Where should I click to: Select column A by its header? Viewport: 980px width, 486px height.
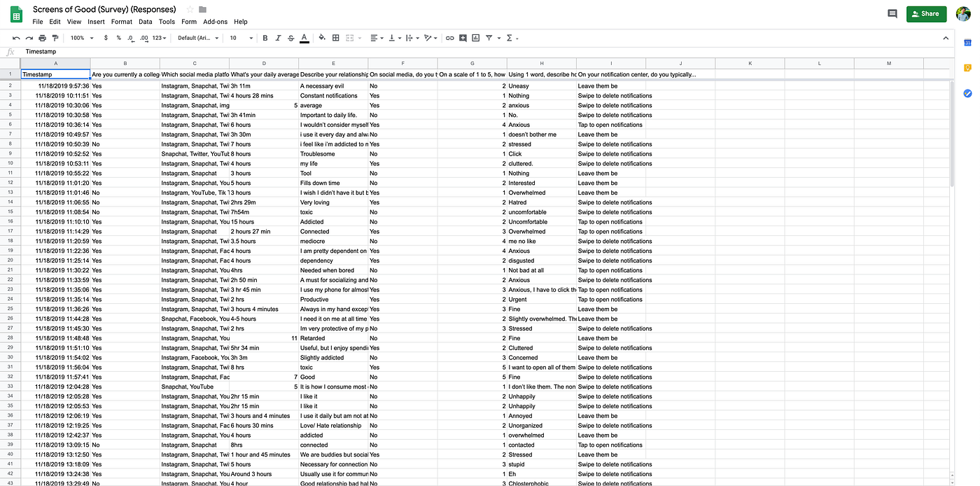pos(55,64)
